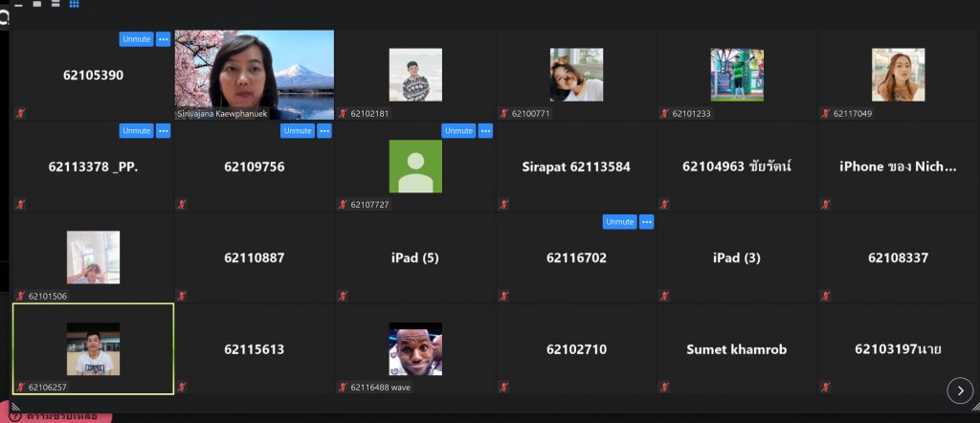
Task: Click muted mic icon on 62101506 tile
Action: coord(20,296)
